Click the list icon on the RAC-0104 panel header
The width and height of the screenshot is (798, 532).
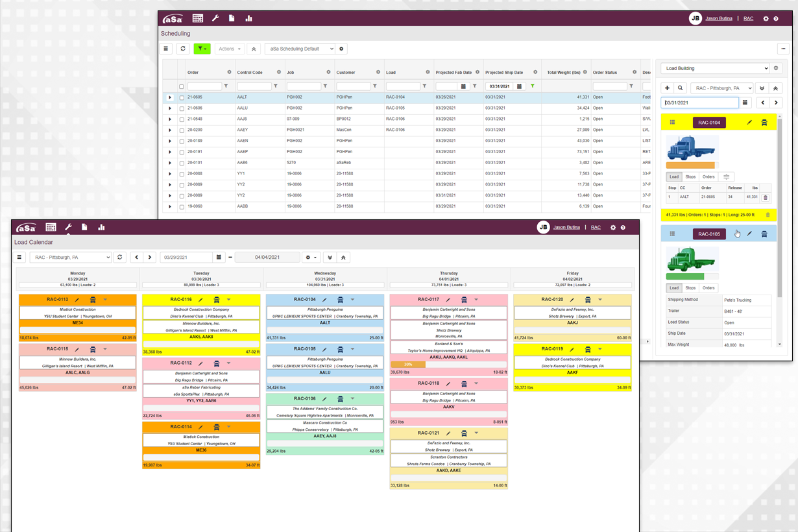672,123
